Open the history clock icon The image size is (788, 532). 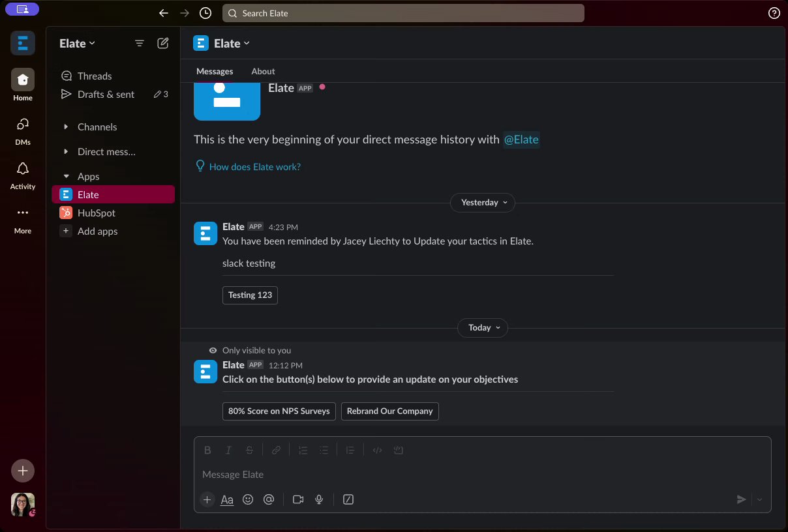pyautogui.click(x=205, y=13)
